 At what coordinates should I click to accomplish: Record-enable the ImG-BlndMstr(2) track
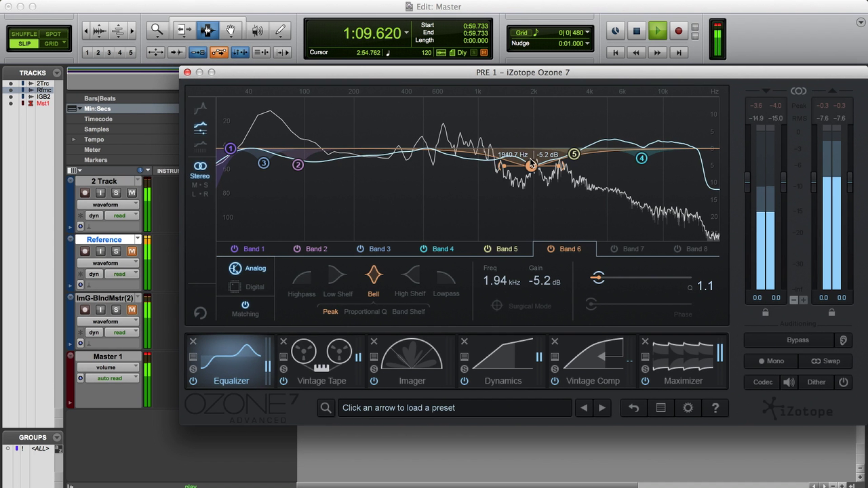[85, 310]
